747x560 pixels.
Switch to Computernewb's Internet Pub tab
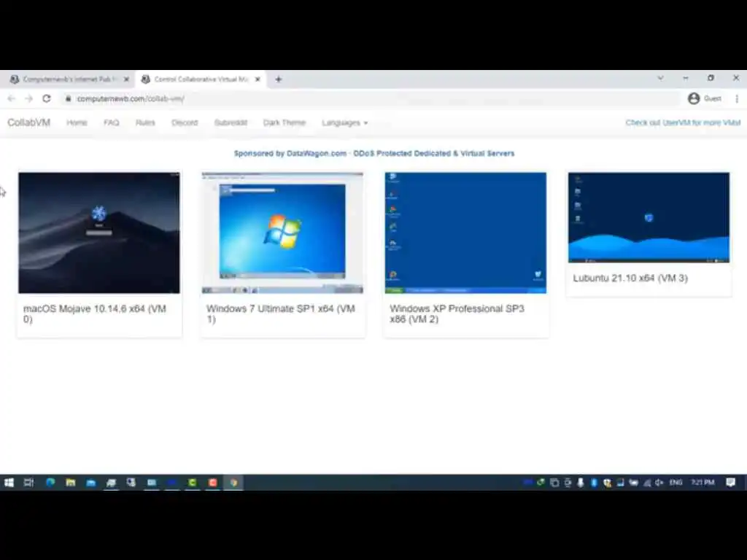[x=69, y=79]
